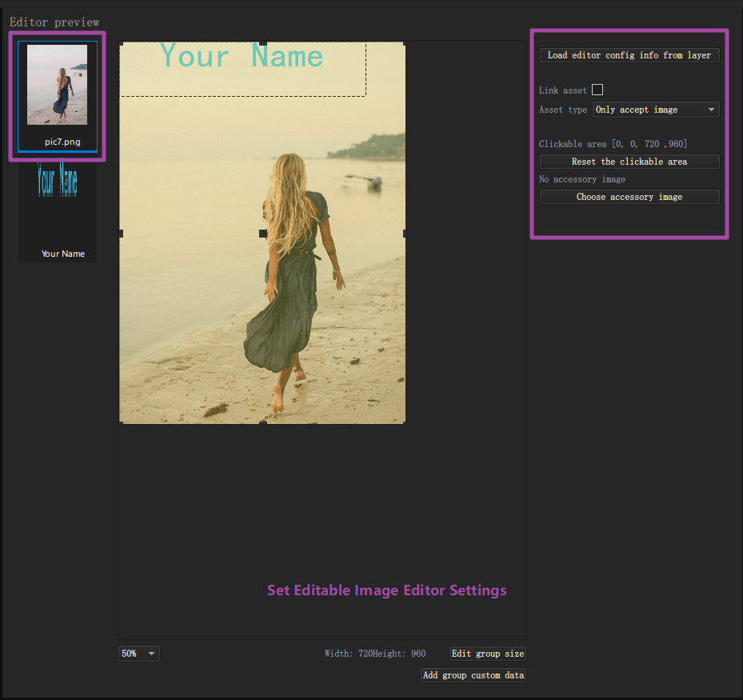Click Load editor config info from layer

click(x=629, y=55)
